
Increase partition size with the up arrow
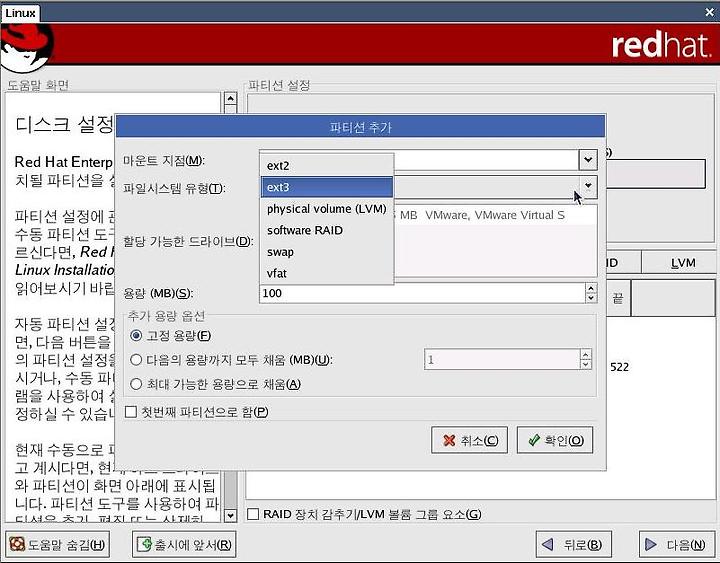(x=591, y=288)
